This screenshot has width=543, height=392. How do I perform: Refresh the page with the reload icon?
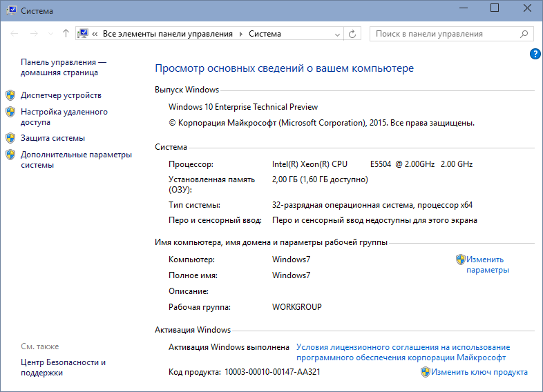(x=352, y=34)
